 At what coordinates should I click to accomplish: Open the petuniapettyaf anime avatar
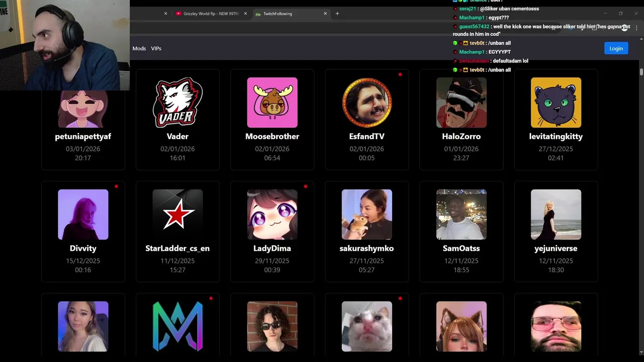pyautogui.click(x=83, y=109)
